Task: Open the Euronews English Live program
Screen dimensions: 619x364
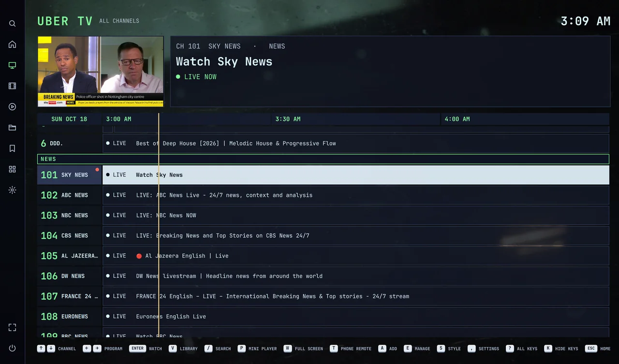Action: click(356, 317)
